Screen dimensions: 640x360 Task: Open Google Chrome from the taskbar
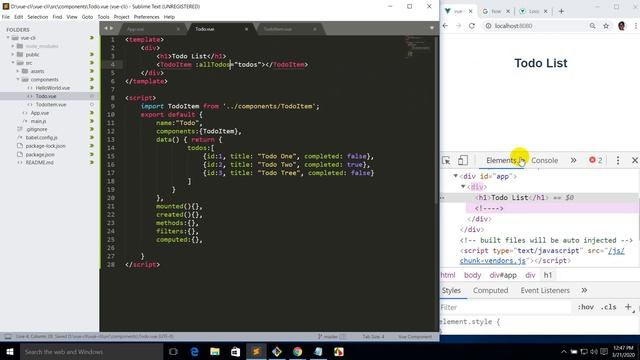297,351
